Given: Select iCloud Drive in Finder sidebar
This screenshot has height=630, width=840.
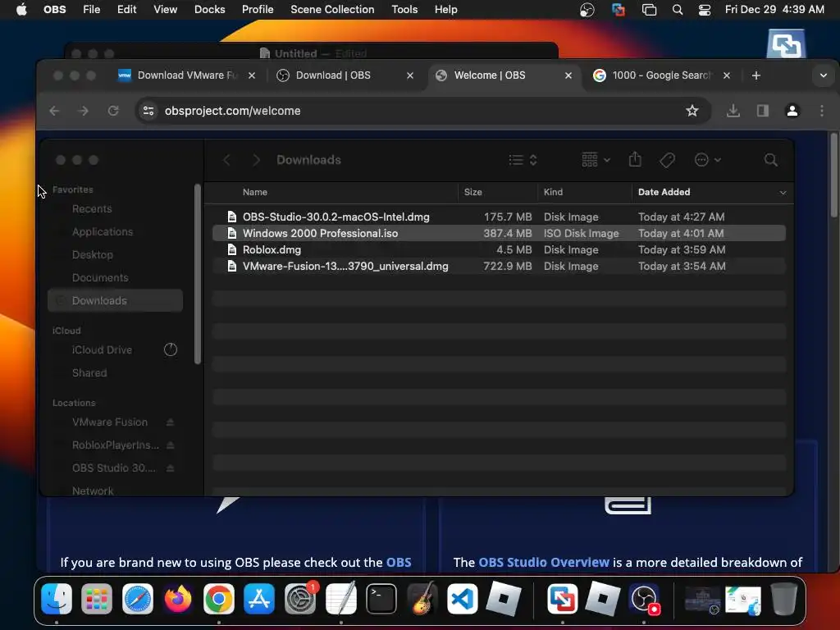Looking at the screenshot, I should click(102, 349).
